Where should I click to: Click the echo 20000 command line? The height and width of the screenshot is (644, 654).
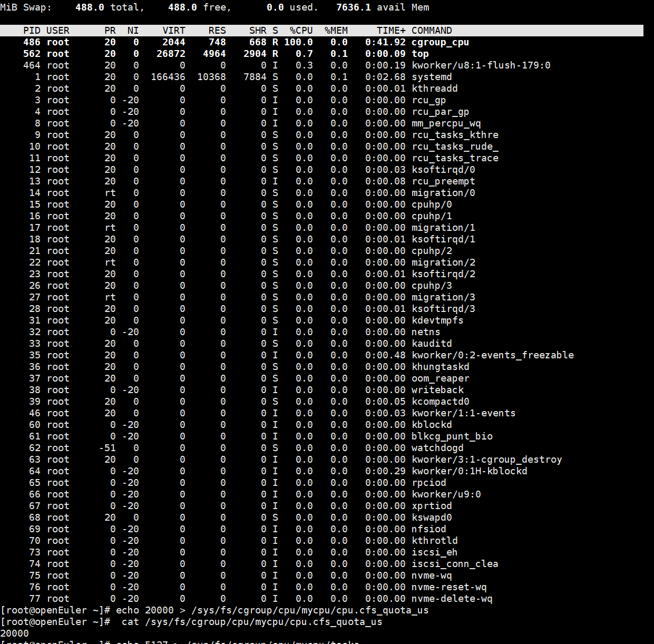point(272,610)
